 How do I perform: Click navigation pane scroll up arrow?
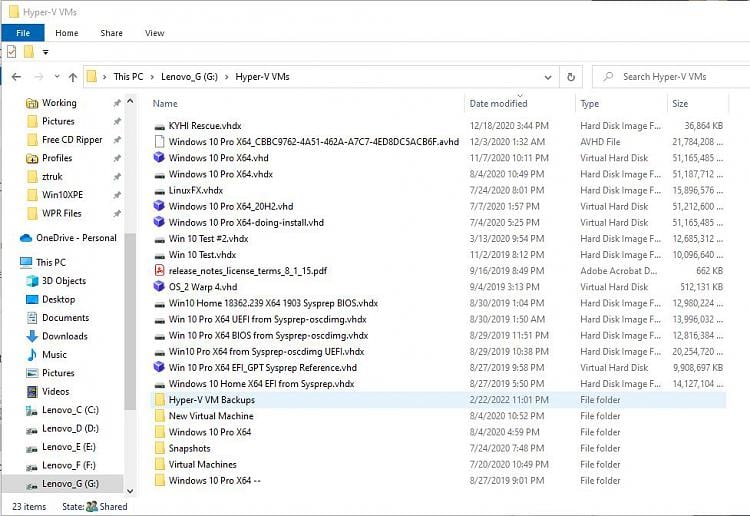click(130, 101)
